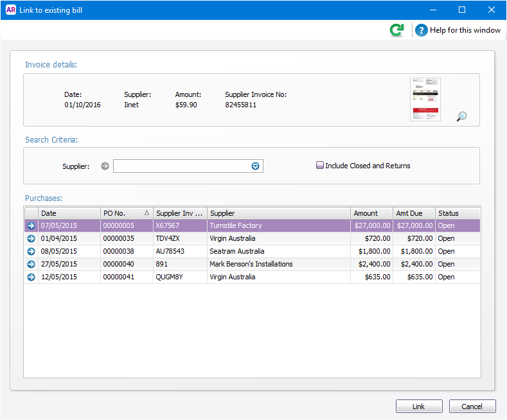
Task: Expand the Supplier dropdown list
Action: [255, 166]
